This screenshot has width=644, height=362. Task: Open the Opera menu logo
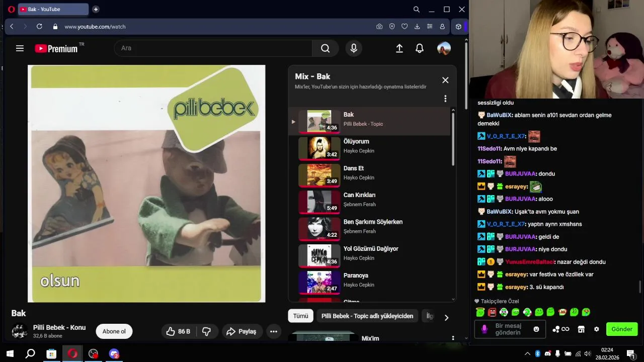pos(11,9)
